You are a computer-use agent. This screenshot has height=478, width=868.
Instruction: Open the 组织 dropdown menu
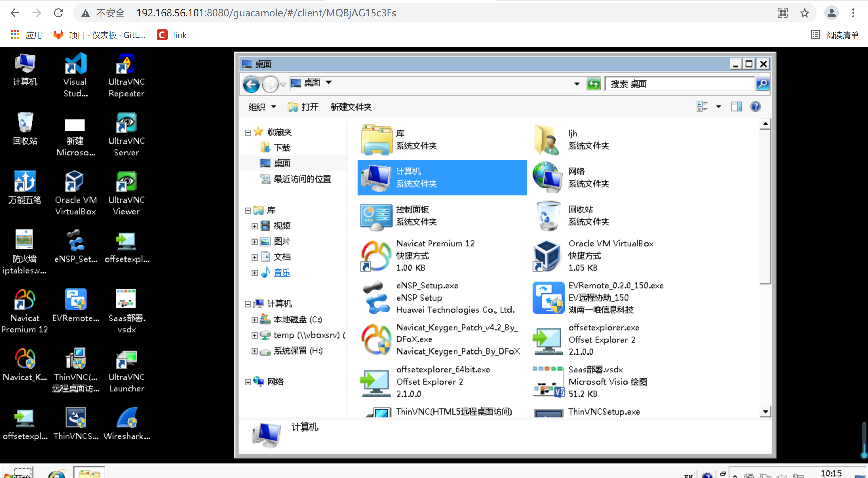pos(262,107)
